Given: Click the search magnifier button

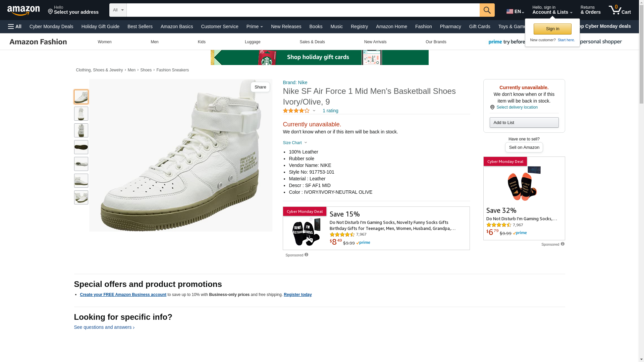Looking at the screenshot, I should coord(487,10).
